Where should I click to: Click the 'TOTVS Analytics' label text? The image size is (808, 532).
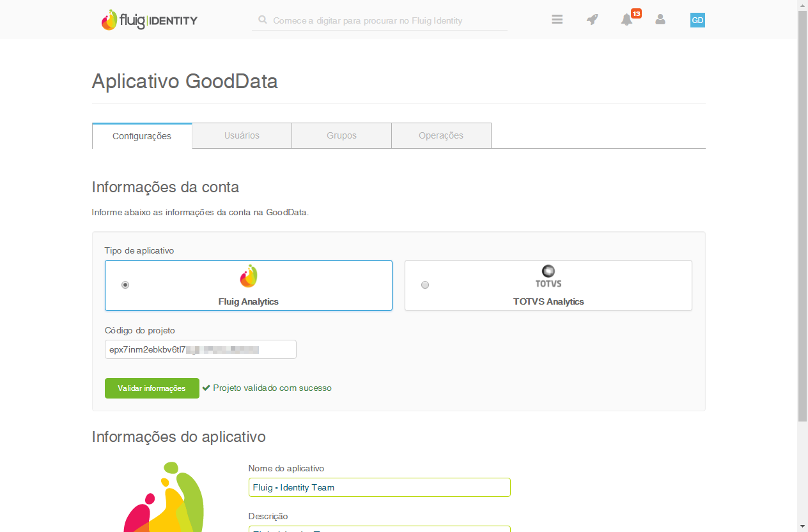[x=548, y=301]
